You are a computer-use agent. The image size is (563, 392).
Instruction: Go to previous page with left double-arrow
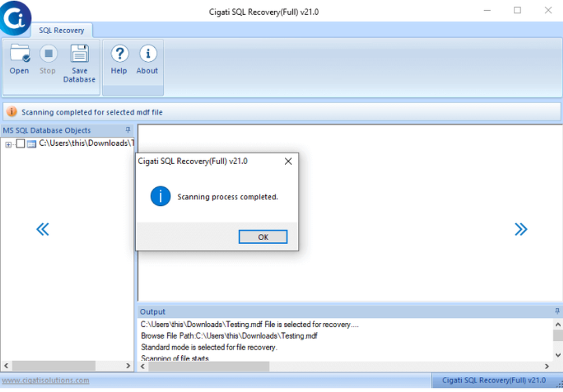[x=43, y=229]
